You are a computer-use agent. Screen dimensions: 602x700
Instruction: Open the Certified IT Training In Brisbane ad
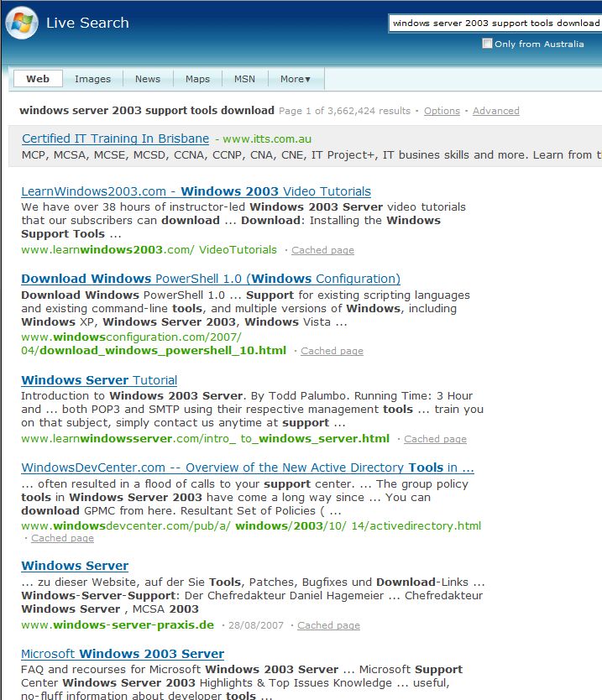click(115, 138)
